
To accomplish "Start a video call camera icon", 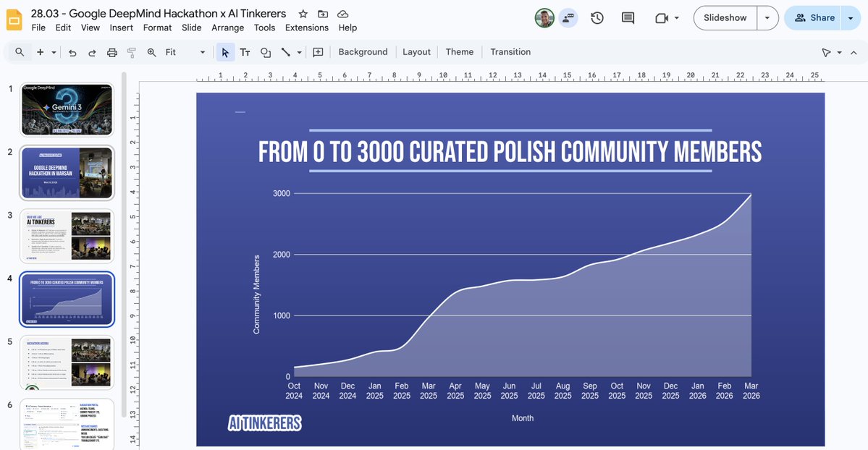I will click(661, 17).
